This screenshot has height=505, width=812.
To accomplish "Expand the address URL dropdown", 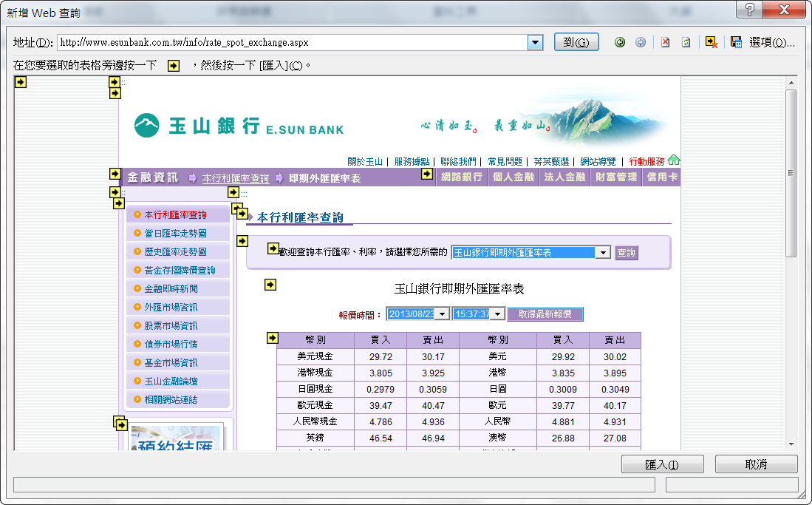I will [535, 43].
